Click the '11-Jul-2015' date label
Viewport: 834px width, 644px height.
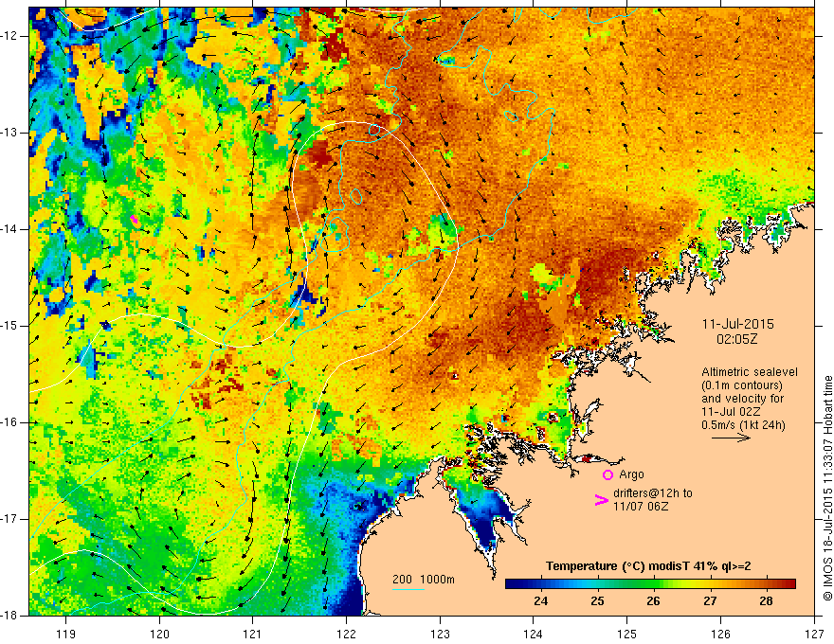pos(737,324)
